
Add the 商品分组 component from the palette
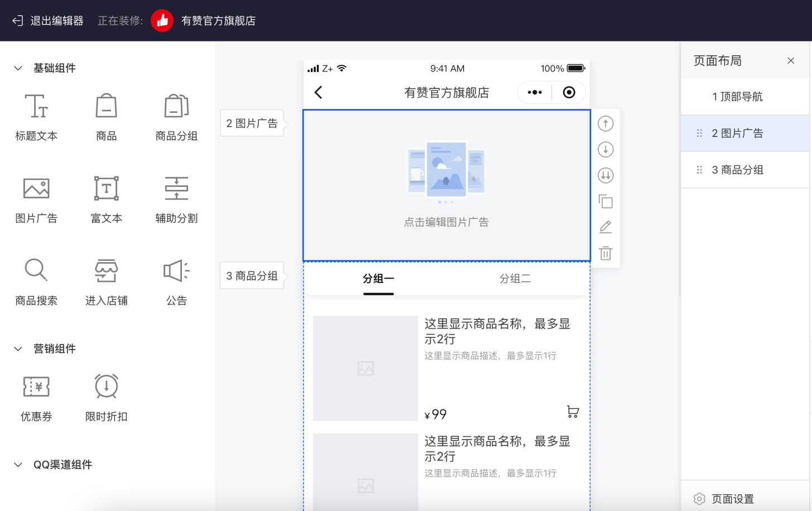pyautogui.click(x=176, y=117)
